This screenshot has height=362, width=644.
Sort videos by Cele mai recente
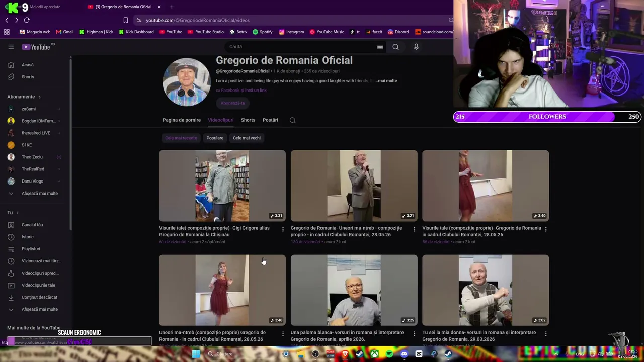[x=181, y=138]
